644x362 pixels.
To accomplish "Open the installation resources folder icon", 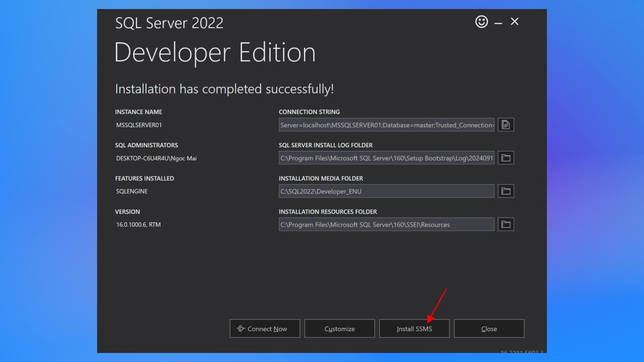I will tap(506, 224).
